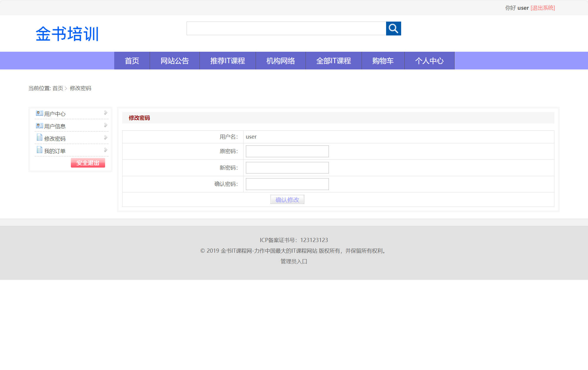Click the 修改密码 document icon
This screenshot has width=588, height=370.
[x=39, y=138]
